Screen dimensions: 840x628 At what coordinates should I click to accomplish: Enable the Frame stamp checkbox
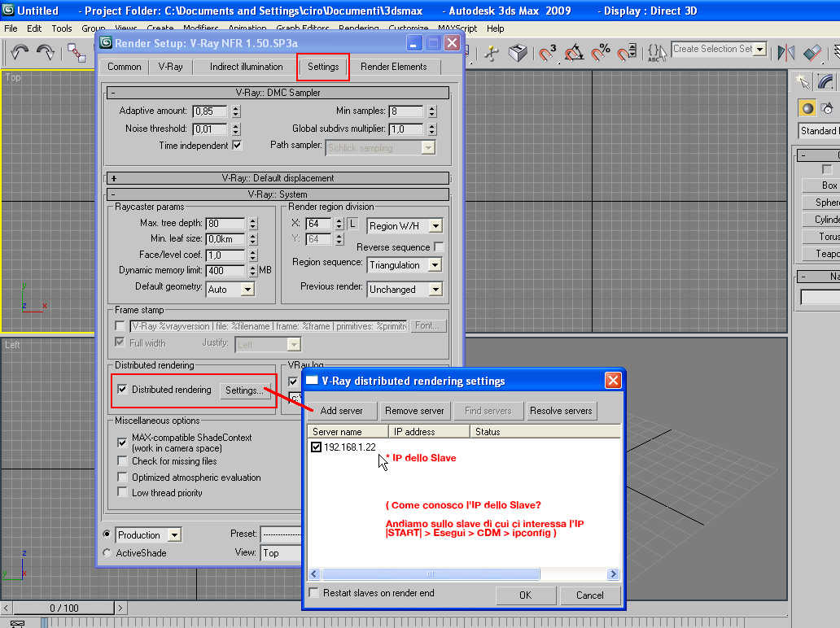tap(120, 325)
